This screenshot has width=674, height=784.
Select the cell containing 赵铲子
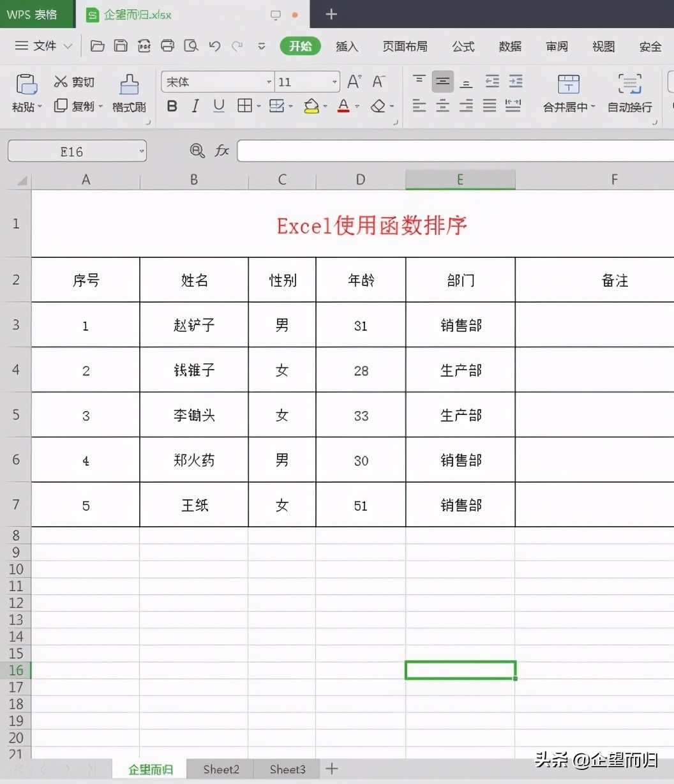194,325
